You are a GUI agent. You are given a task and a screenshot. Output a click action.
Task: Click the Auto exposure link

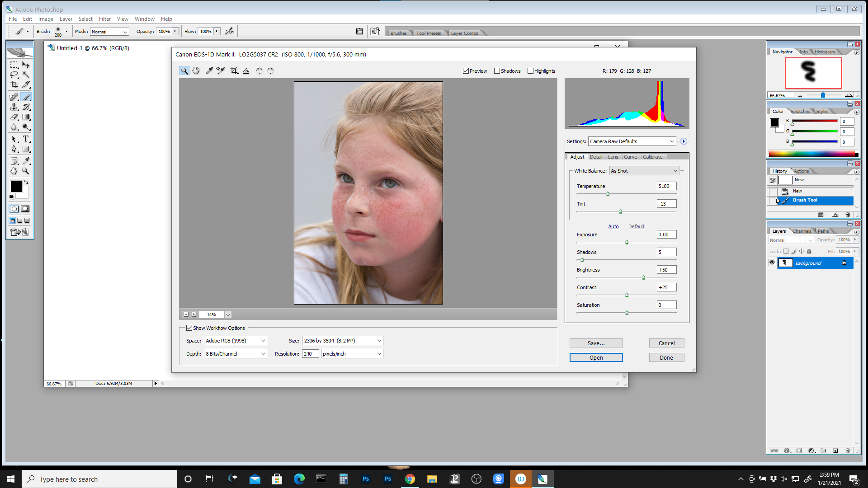[x=613, y=226]
